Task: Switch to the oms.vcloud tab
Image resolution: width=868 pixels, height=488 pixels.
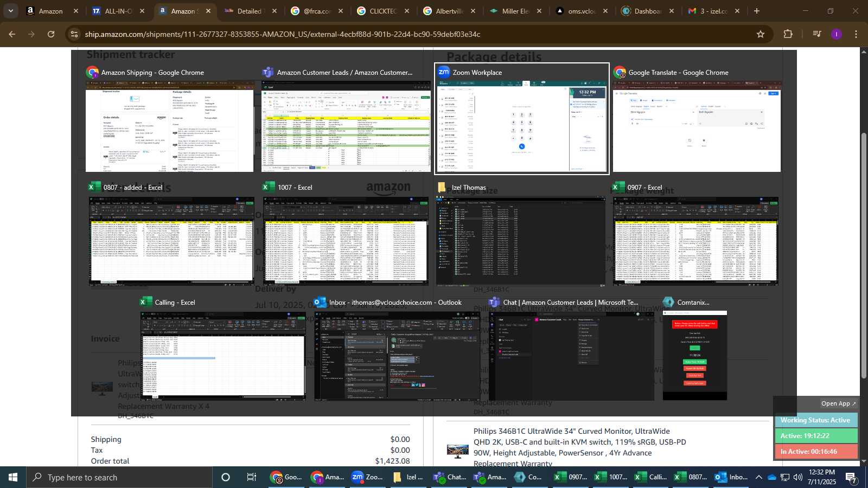Action: tap(581, 11)
